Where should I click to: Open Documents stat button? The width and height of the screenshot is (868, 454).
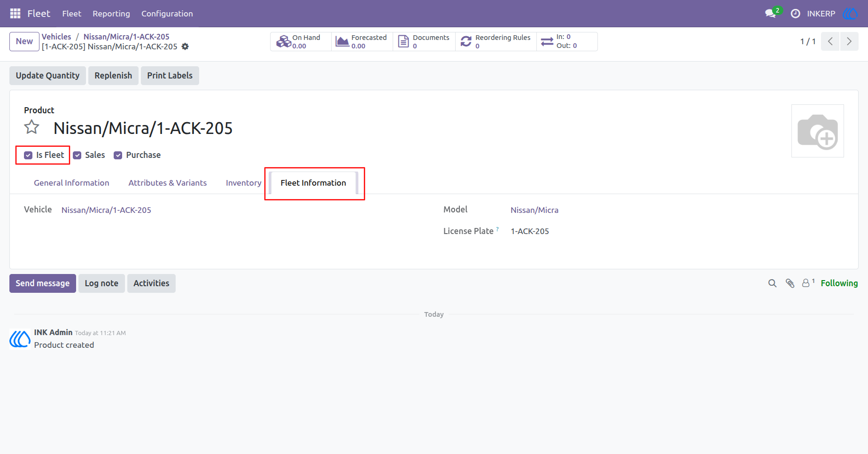coord(424,41)
